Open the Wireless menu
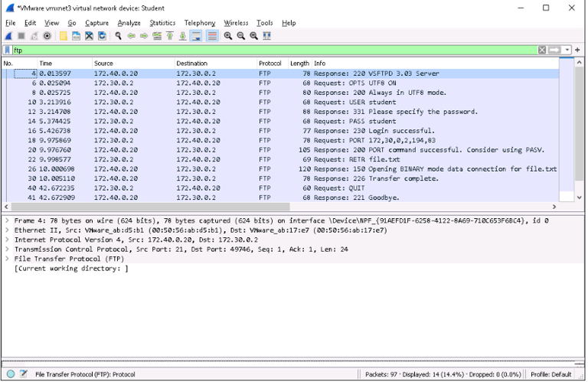Image resolution: width=588 pixels, height=382 pixels. (x=236, y=23)
